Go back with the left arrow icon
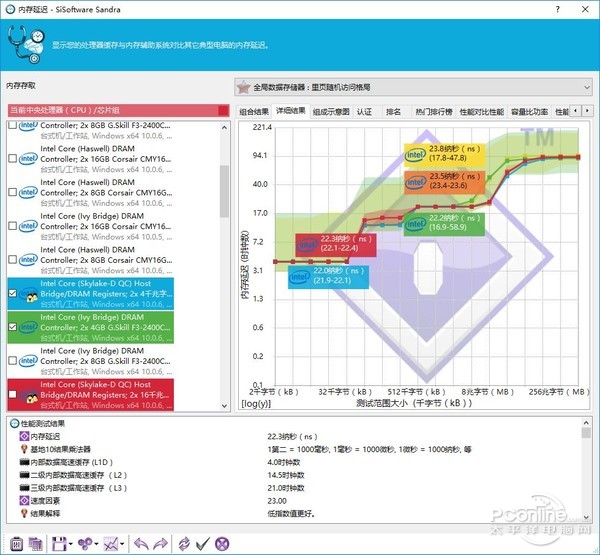600x555 pixels. click(x=141, y=544)
